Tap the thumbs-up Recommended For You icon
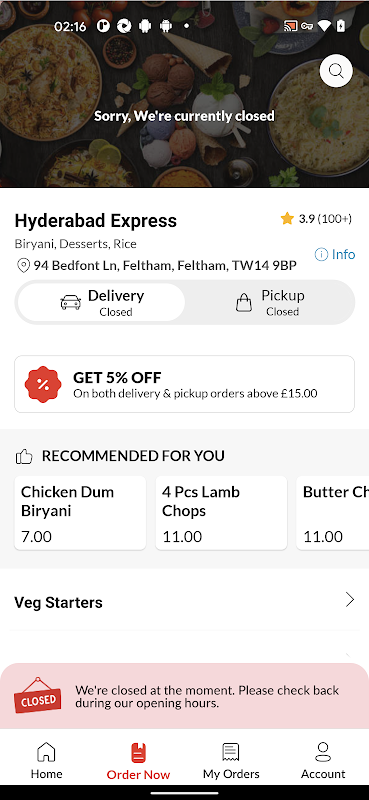 [x=24, y=456]
